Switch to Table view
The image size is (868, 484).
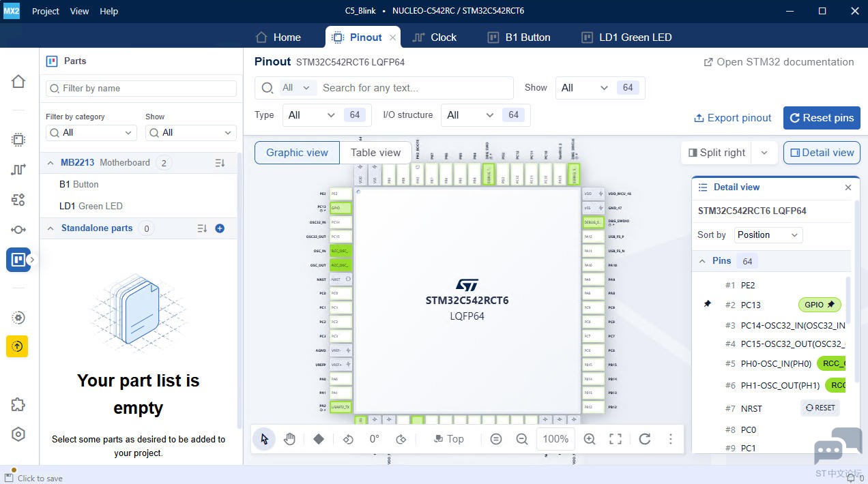375,153
